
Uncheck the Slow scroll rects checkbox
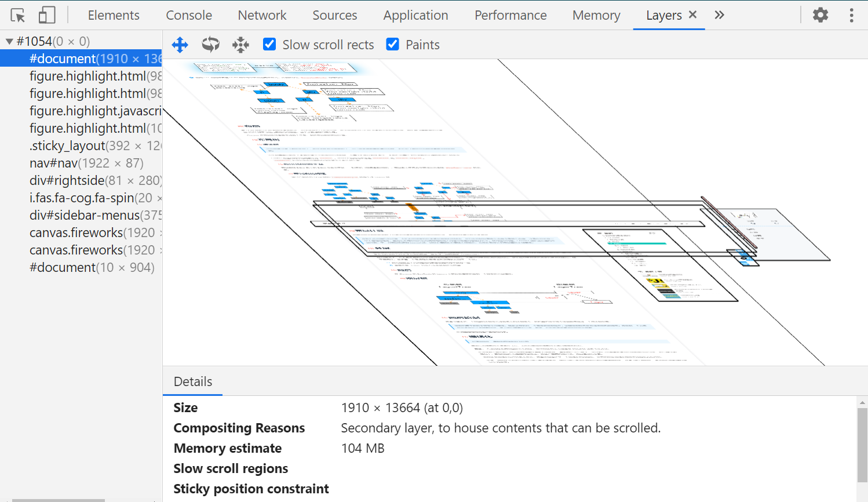click(x=269, y=45)
